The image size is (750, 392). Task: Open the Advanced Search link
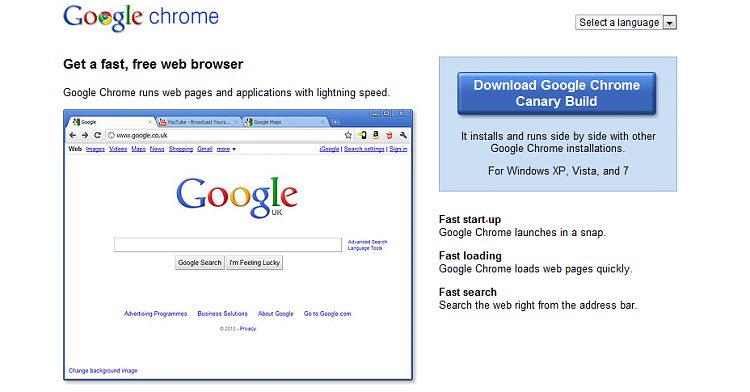(367, 242)
